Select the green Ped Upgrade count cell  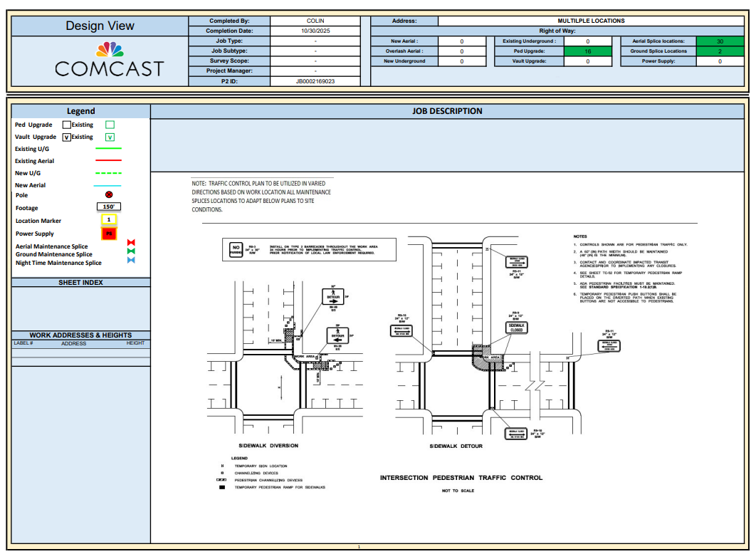point(587,51)
